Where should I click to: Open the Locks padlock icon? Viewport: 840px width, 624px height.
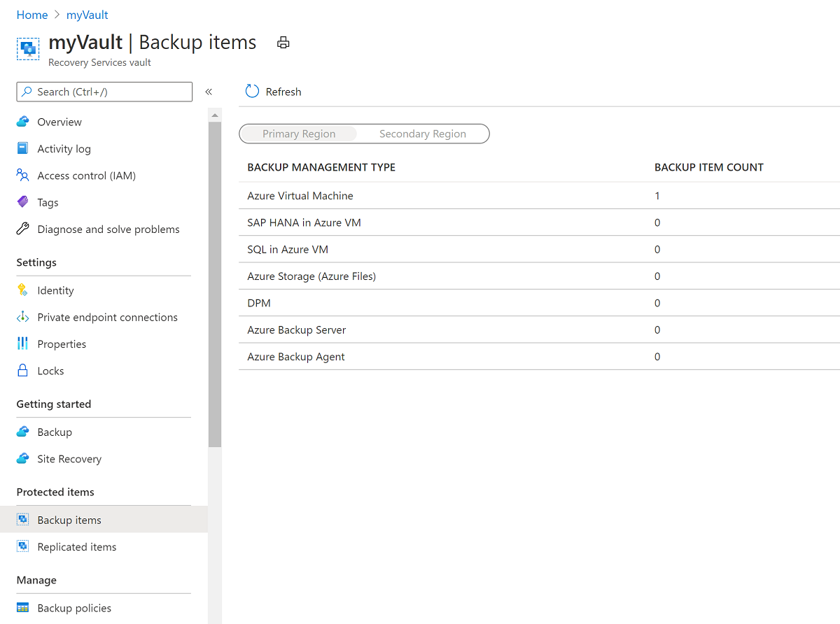[23, 370]
